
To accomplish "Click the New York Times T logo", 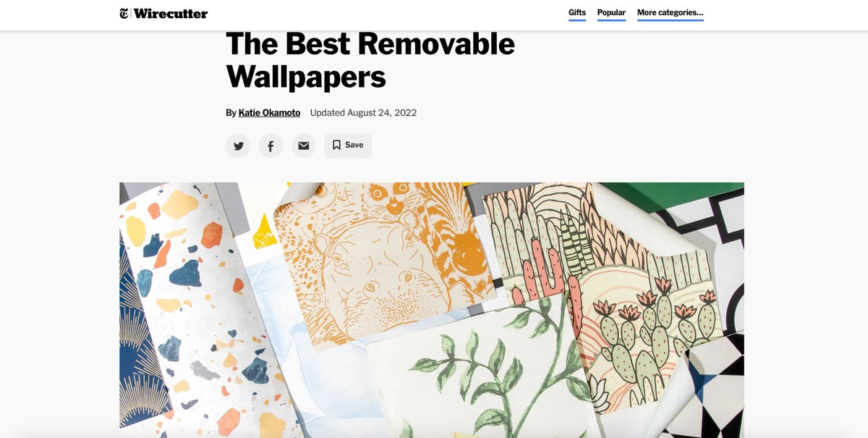I will [124, 13].
